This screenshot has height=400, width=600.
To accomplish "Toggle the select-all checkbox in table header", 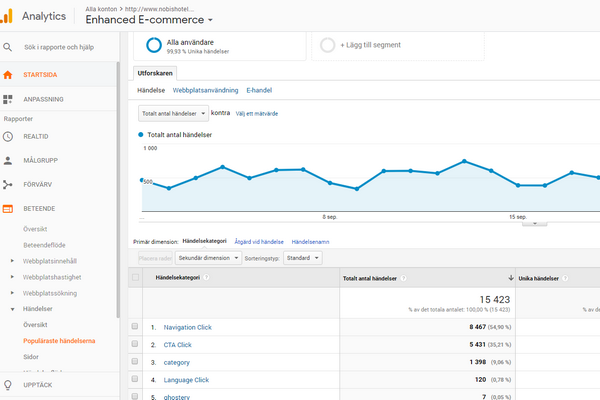I will tap(135, 277).
